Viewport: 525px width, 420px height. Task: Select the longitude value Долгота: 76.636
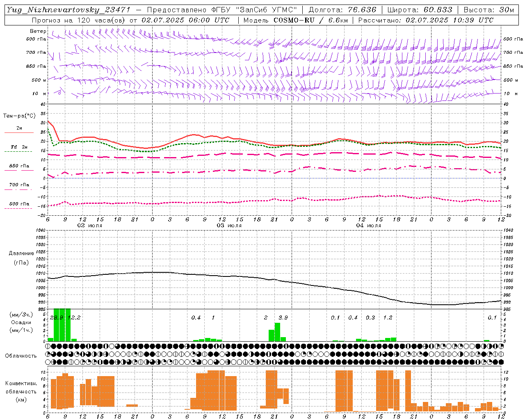pos(342,10)
